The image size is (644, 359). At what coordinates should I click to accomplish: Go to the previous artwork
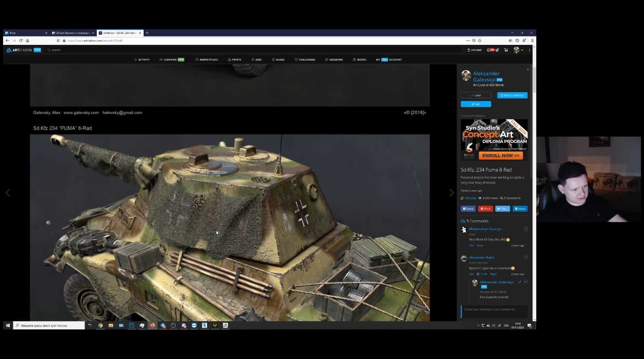tap(8, 193)
